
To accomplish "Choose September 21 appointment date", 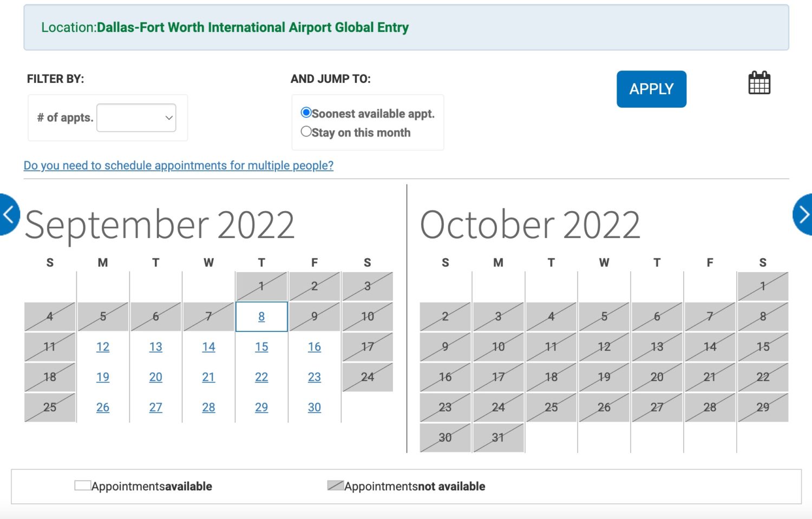I will click(208, 377).
